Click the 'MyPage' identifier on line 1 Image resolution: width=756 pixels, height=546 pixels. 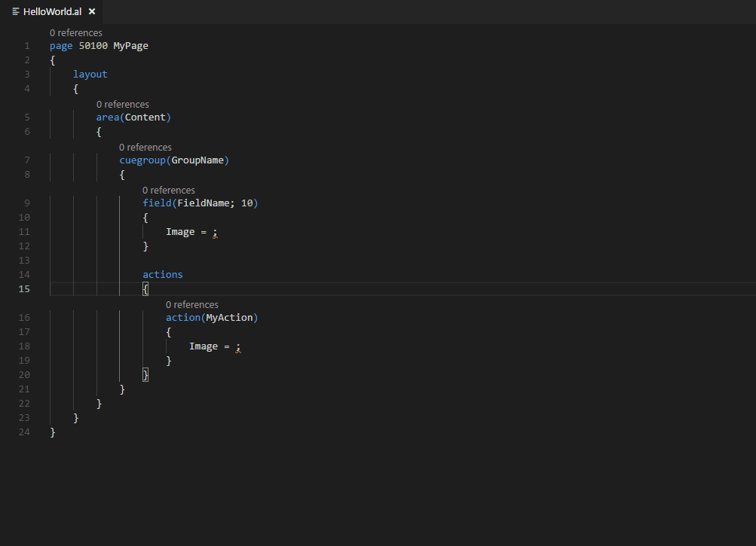point(130,46)
